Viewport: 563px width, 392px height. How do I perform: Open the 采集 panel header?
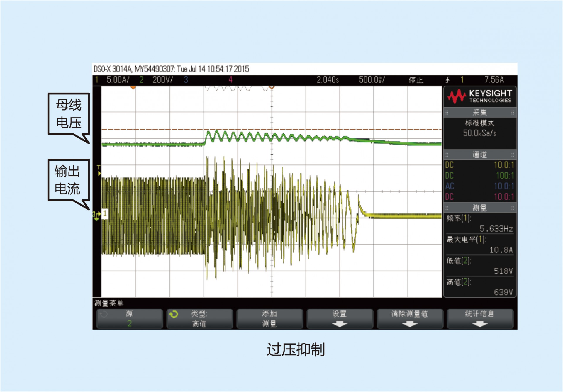479,112
